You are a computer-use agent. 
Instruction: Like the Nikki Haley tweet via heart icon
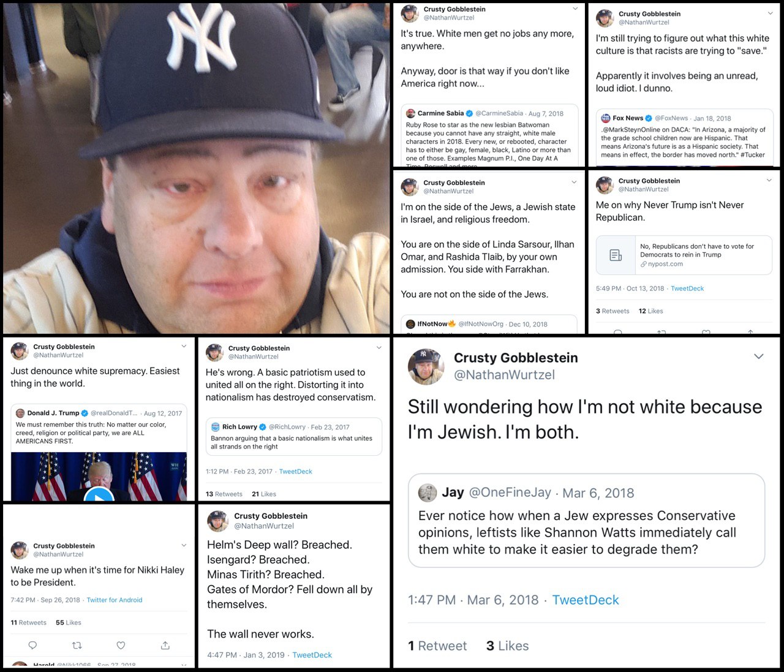pyautogui.click(x=121, y=645)
